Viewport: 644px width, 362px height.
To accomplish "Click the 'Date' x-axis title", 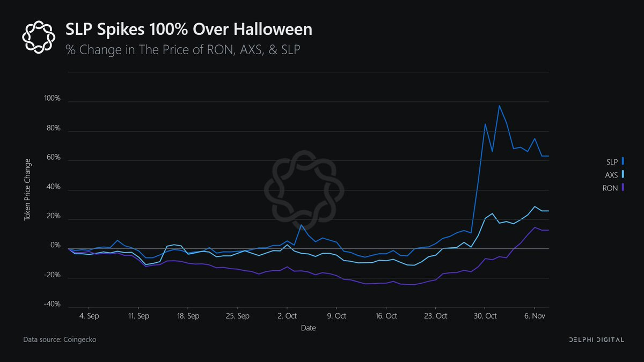I will 308,328.
